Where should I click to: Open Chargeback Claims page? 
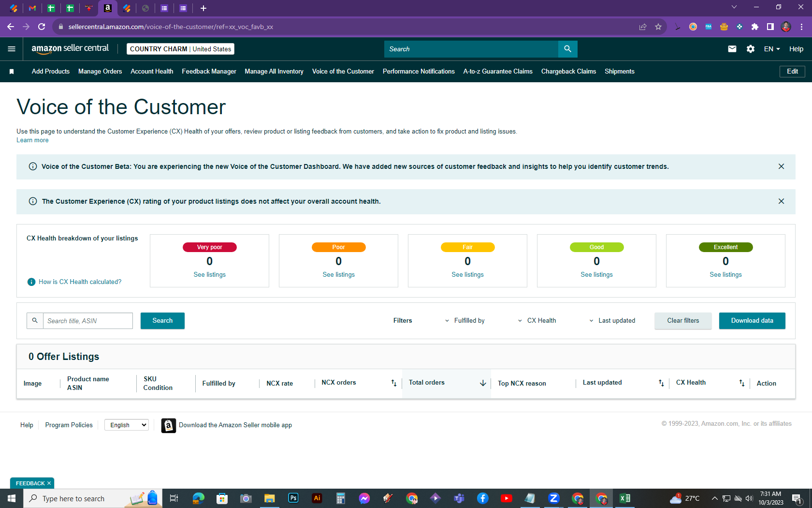pos(568,72)
